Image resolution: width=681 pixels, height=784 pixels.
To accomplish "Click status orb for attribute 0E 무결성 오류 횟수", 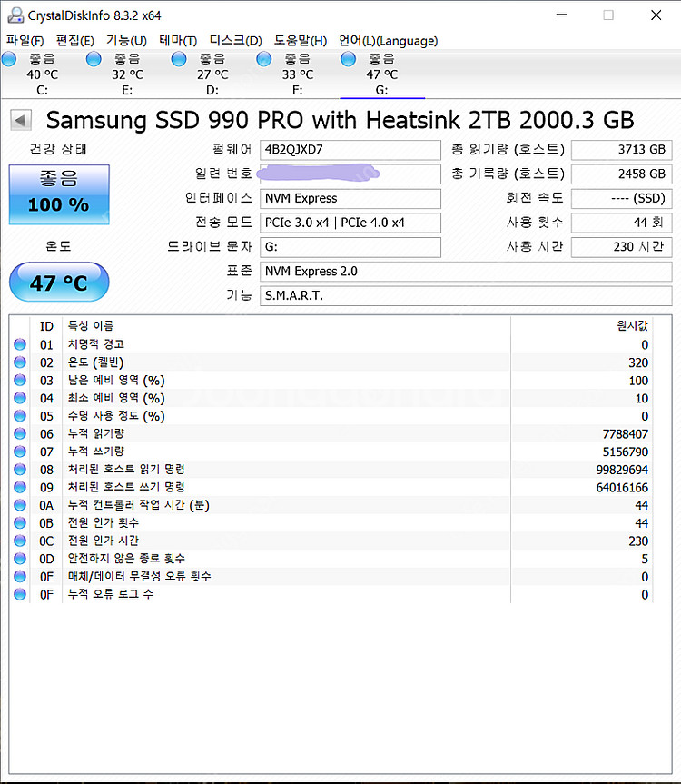I will click(20, 577).
